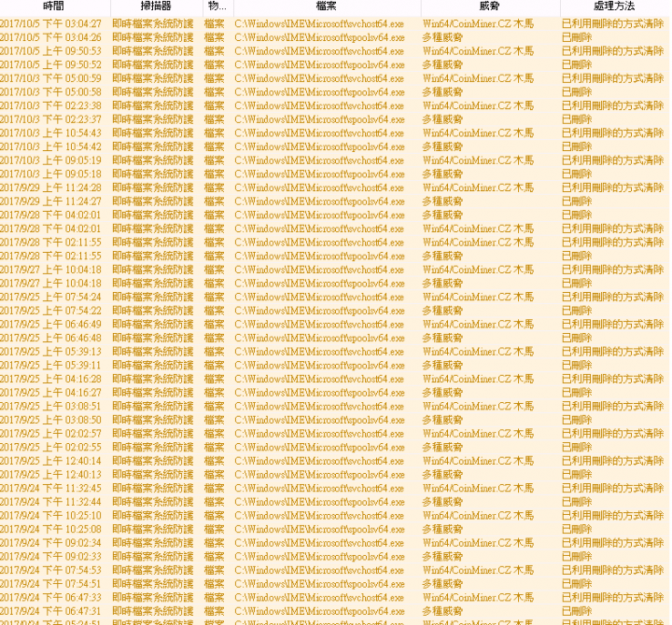Click the svchost64.exe path in the 06:47:33 row

pos(320,598)
